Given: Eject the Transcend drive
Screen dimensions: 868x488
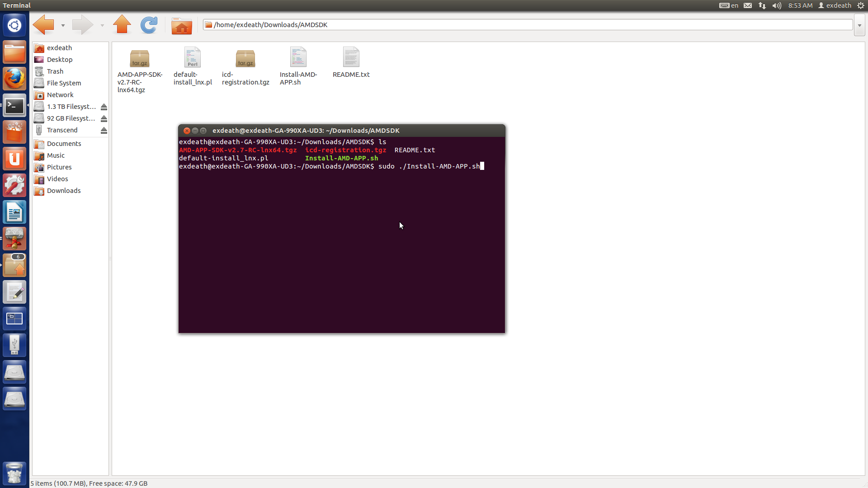Looking at the screenshot, I should click(104, 131).
